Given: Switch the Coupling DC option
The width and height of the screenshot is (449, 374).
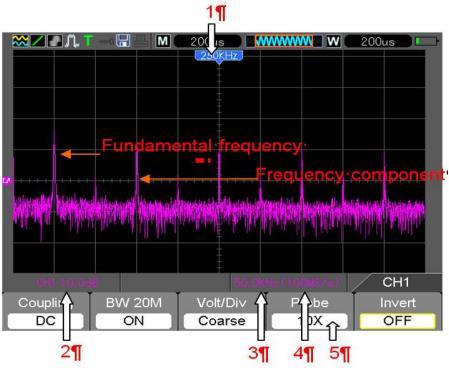Looking at the screenshot, I should click(x=45, y=321).
